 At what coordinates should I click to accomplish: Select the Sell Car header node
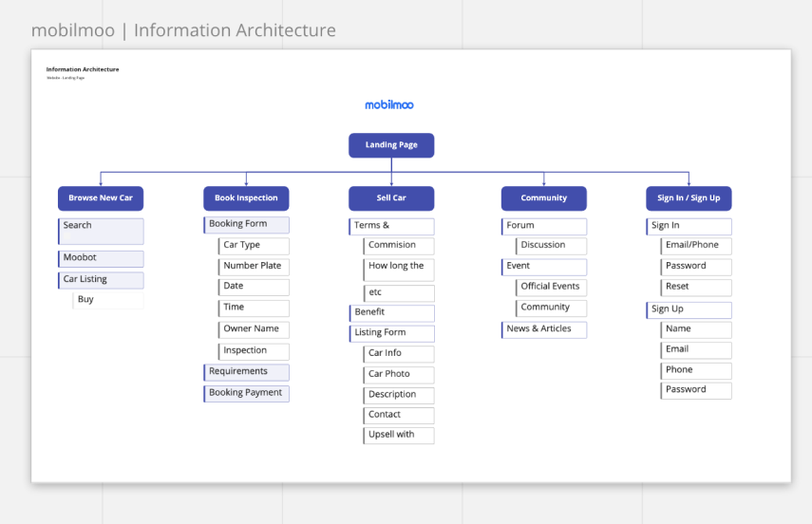(x=391, y=198)
